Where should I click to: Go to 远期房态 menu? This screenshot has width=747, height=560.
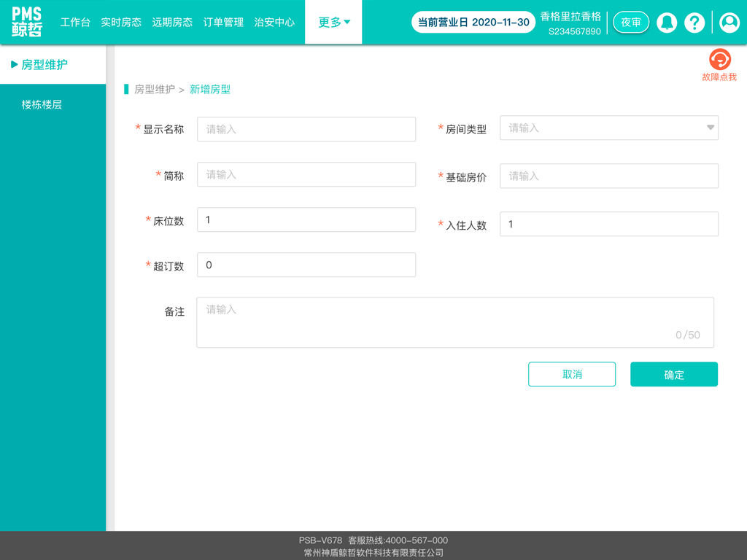coord(172,23)
